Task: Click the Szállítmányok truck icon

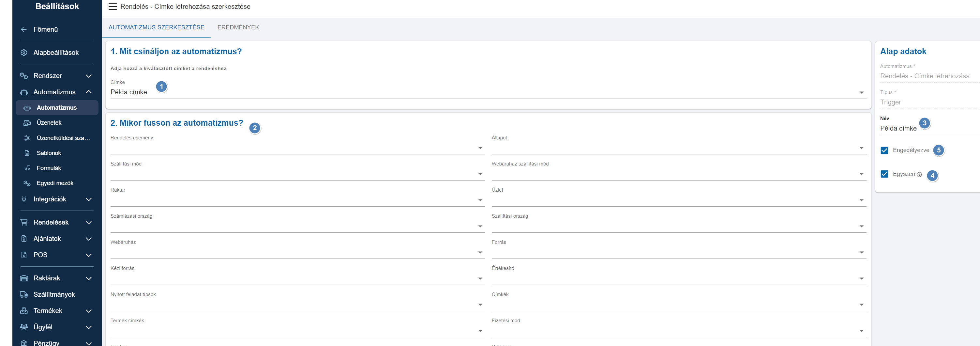Action: 23,295
